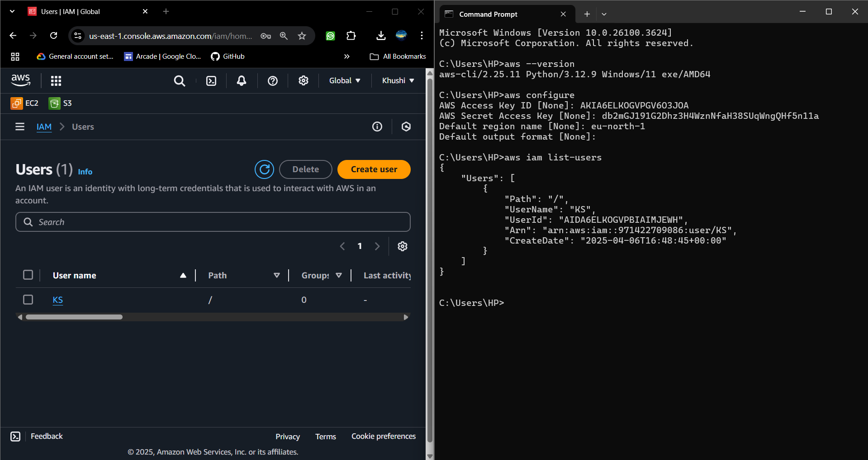The image size is (868, 460).
Task: Show hidden bookmarks with the double chevron
Action: tap(347, 56)
